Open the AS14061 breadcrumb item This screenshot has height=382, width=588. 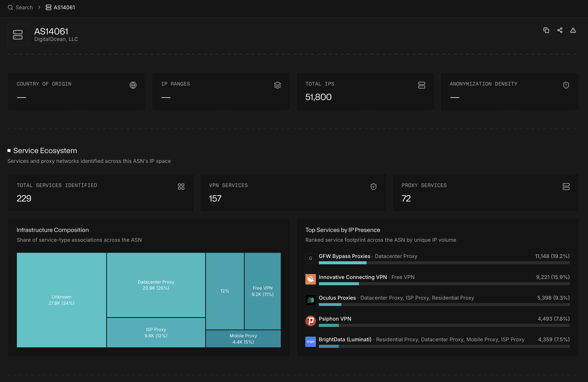click(x=60, y=7)
